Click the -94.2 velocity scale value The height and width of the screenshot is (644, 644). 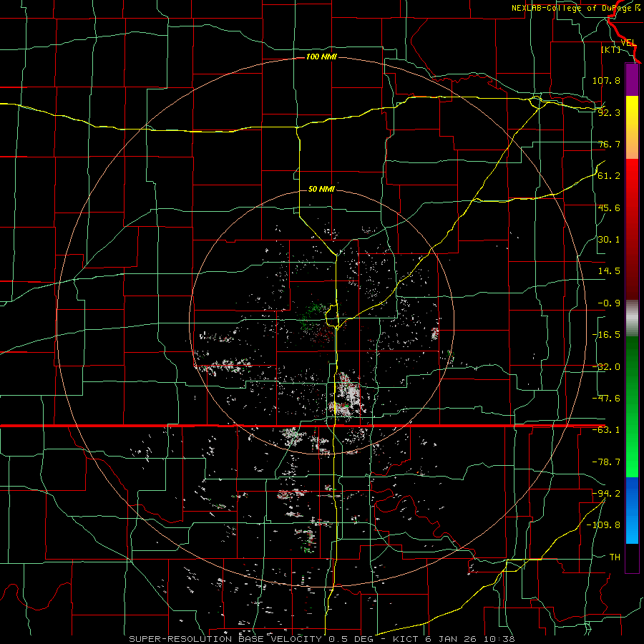tap(606, 494)
